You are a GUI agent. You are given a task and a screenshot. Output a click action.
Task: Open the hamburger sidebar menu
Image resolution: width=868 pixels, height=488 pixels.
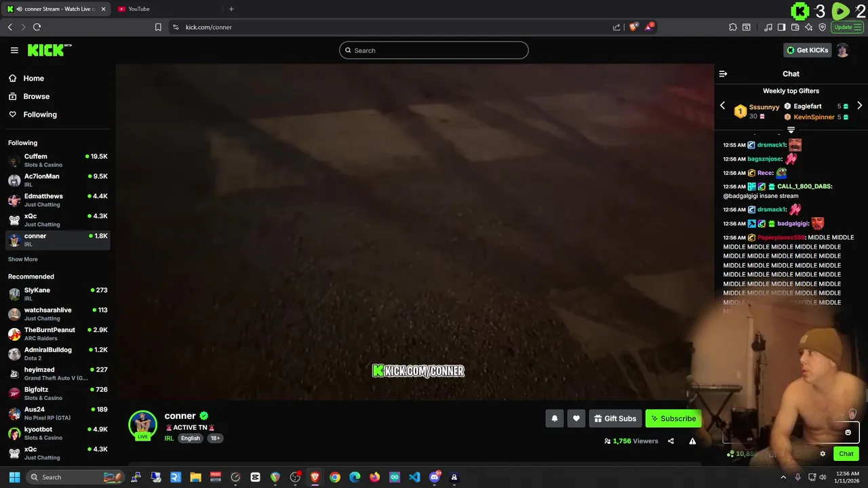(x=14, y=50)
